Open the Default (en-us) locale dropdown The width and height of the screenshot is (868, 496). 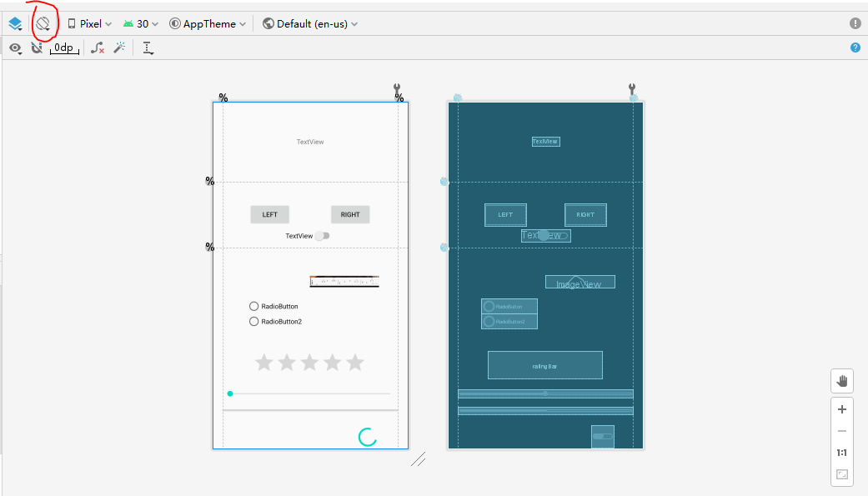[x=310, y=24]
